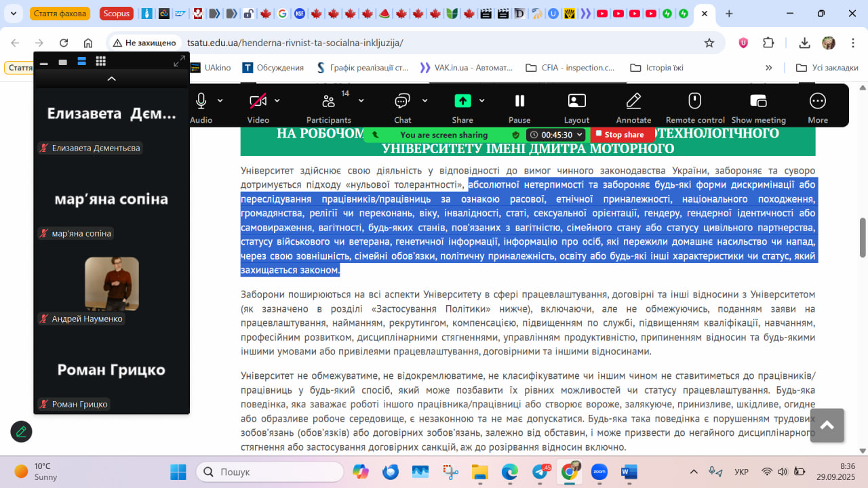Open the Scopus browser tab
Image resolution: width=868 pixels, height=488 pixels.
[x=117, y=14]
